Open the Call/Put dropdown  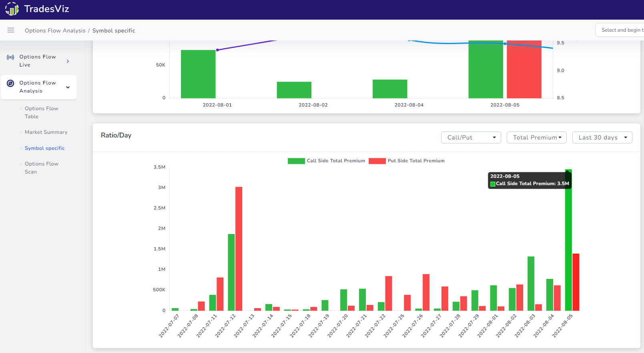pyautogui.click(x=471, y=137)
